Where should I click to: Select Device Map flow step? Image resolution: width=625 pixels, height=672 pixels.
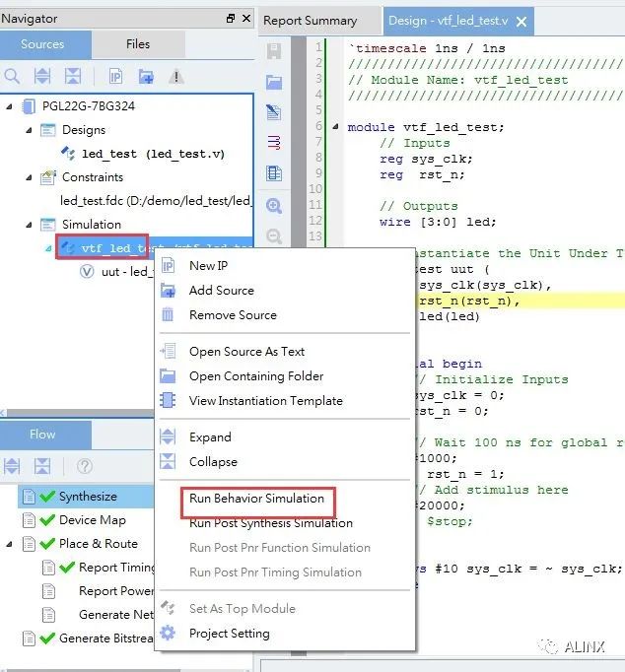point(92,520)
